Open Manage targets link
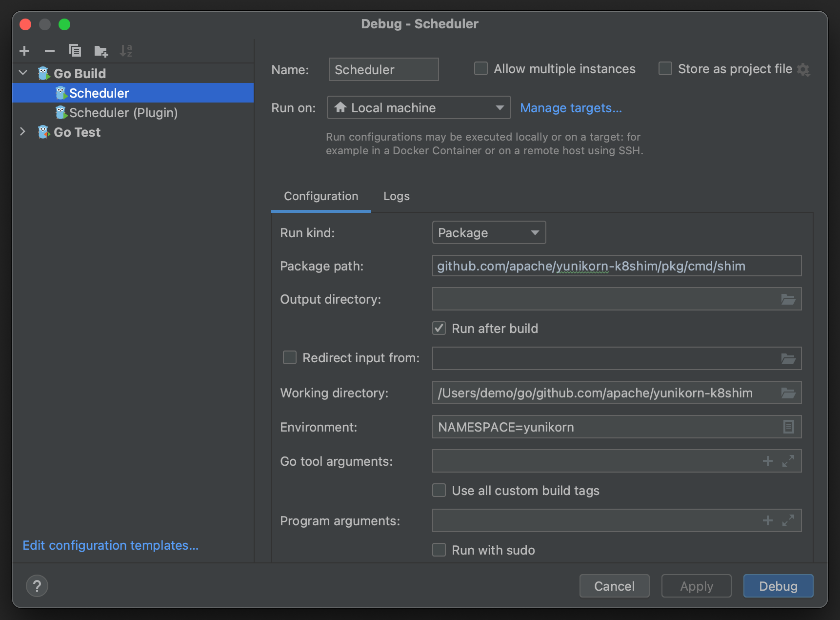Image resolution: width=840 pixels, height=620 pixels. [571, 108]
